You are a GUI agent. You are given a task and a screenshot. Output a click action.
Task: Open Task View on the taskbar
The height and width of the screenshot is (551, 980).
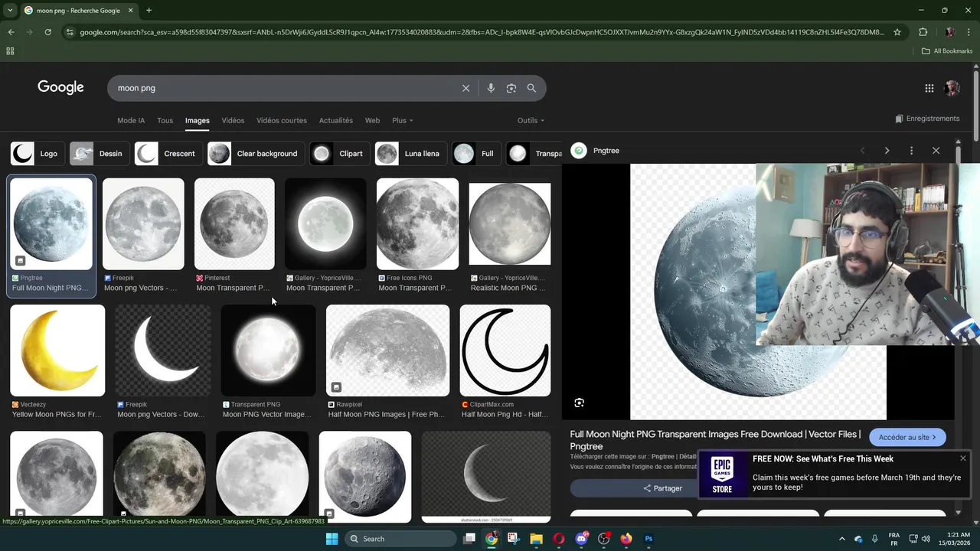pos(469,539)
